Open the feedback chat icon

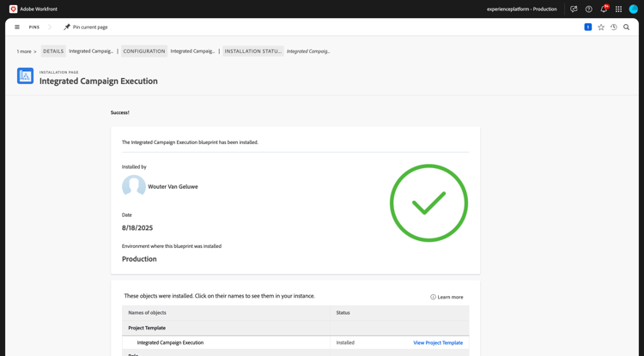(x=574, y=9)
